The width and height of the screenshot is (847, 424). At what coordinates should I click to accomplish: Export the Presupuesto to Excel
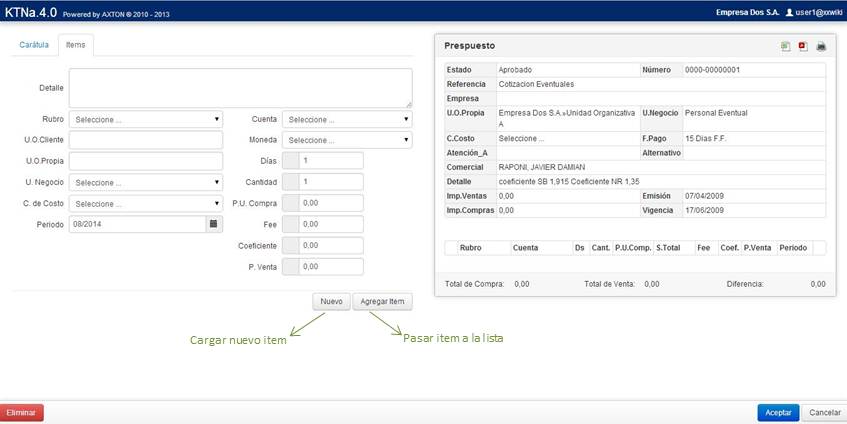(x=786, y=46)
